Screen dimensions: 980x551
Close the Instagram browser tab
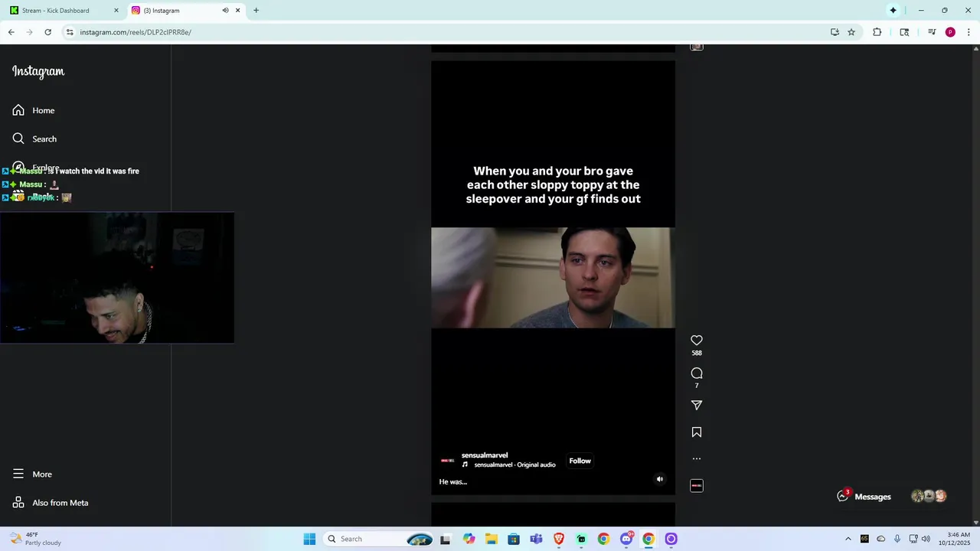pos(237,11)
